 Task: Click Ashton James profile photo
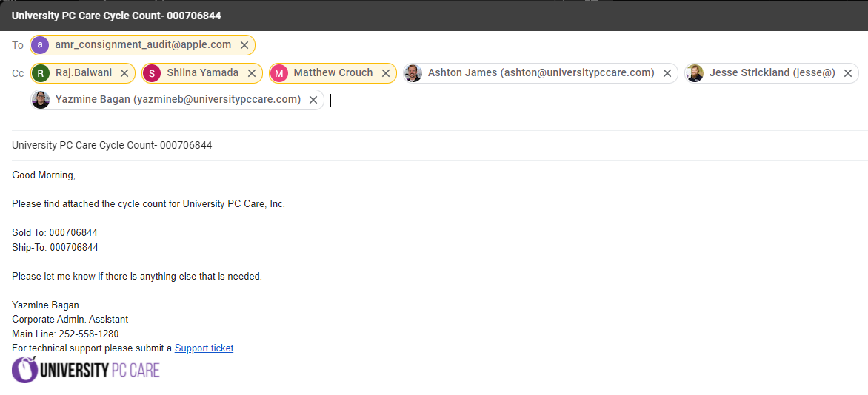[x=413, y=73]
